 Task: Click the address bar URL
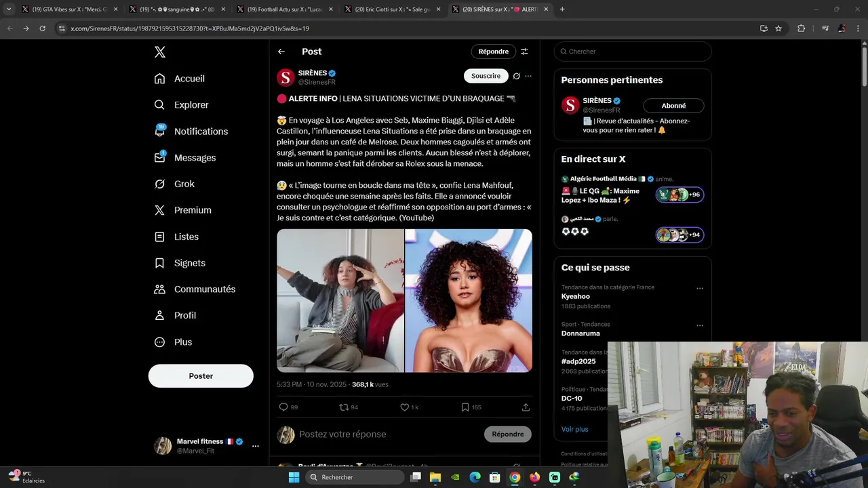coord(190,28)
